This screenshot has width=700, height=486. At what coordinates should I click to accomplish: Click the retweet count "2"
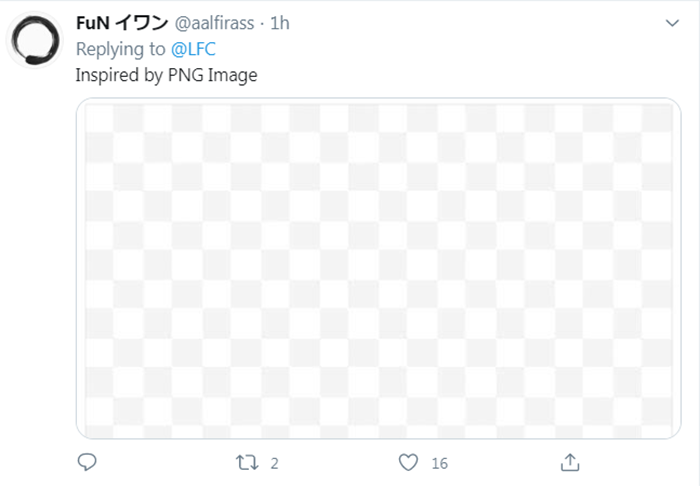pos(274,463)
